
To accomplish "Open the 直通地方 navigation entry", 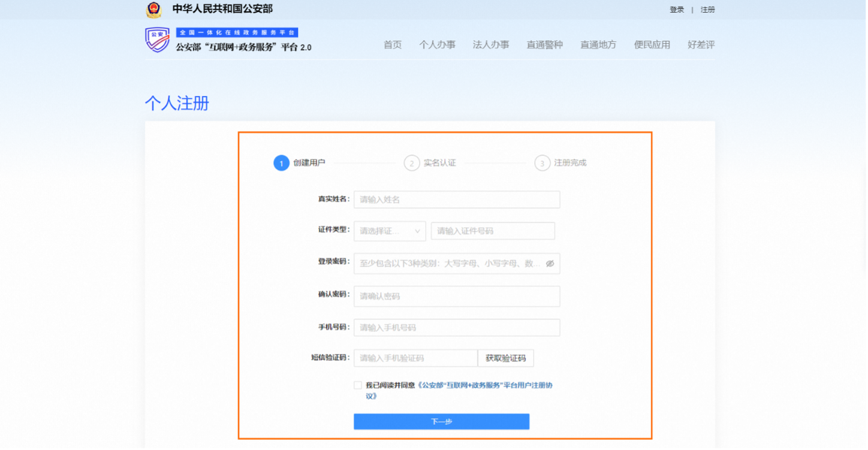I will tap(598, 44).
